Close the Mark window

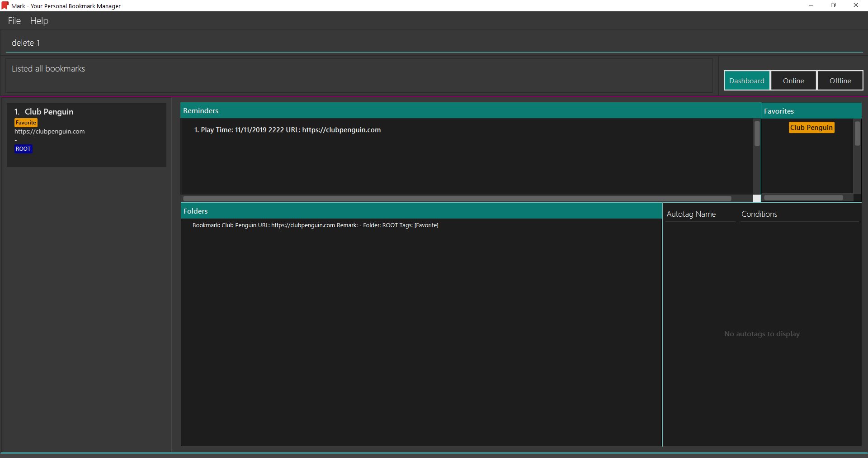pos(856,5)
